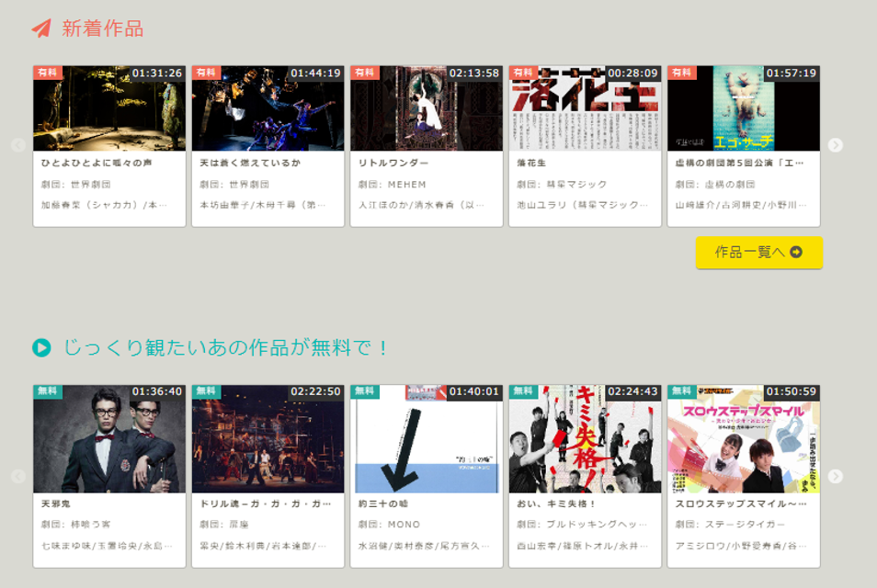Click 劇団: 虚構の劇団 text
The height and width of the screenshot is (588, 877).
click(715, 184)
